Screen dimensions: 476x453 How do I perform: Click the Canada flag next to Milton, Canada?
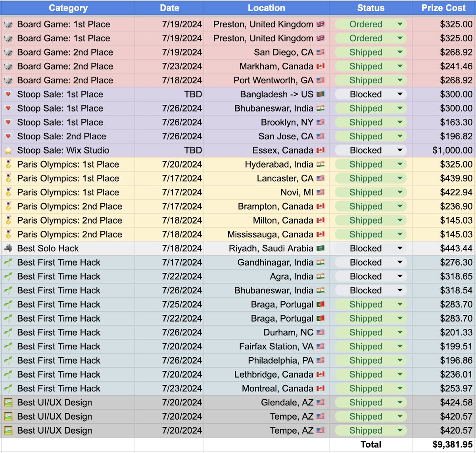coord(321,220)
